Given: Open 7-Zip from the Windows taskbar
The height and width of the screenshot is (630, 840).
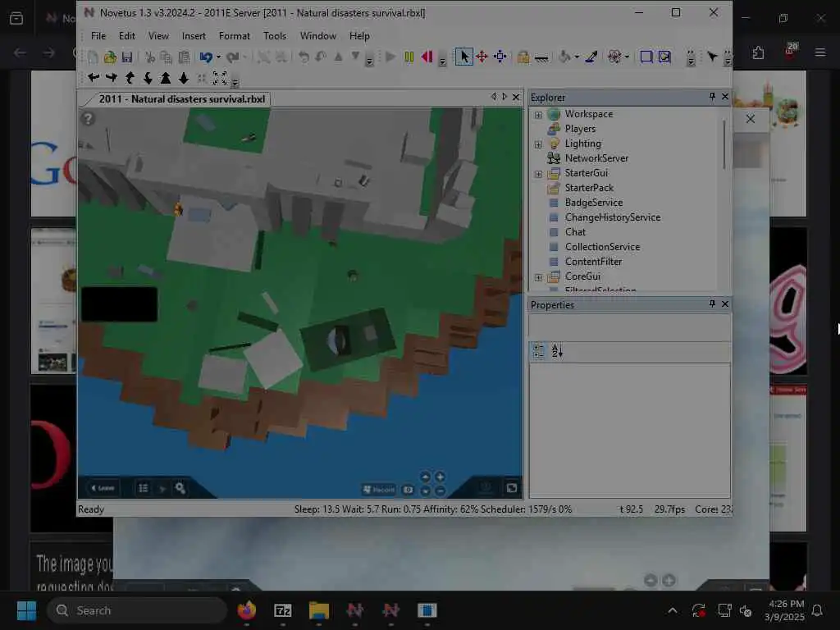Looking at the screenshot, I should click(282, 610).
